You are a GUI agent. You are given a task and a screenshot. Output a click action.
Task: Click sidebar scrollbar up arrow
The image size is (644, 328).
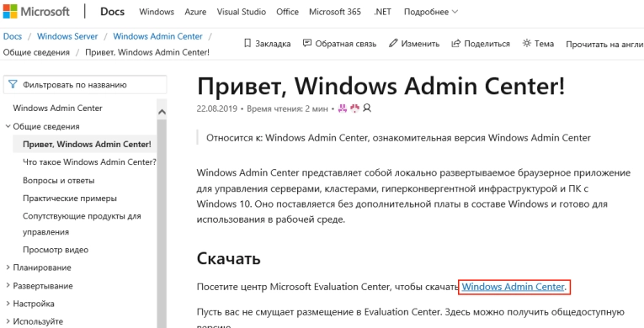[162, 111]
